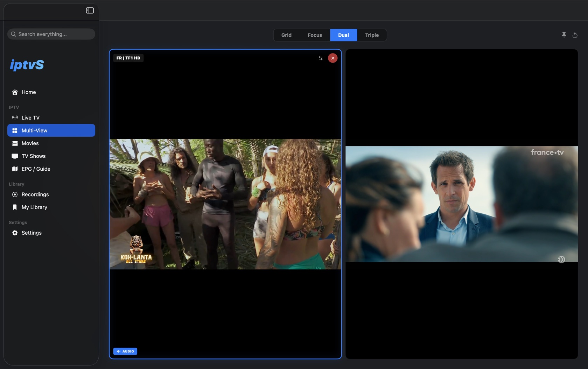Click the Settings gear icon
588x369 pixels.
pos(15,233)
